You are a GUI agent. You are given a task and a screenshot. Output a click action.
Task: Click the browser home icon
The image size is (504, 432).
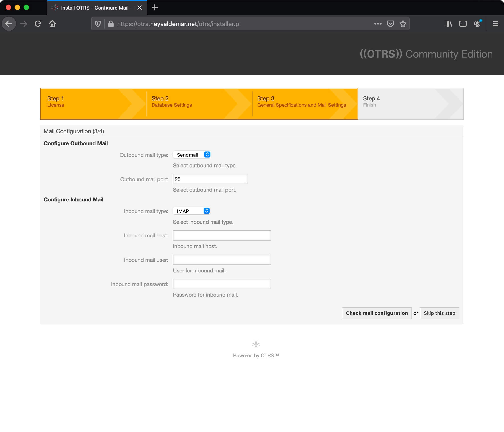(x=52, y=24)
